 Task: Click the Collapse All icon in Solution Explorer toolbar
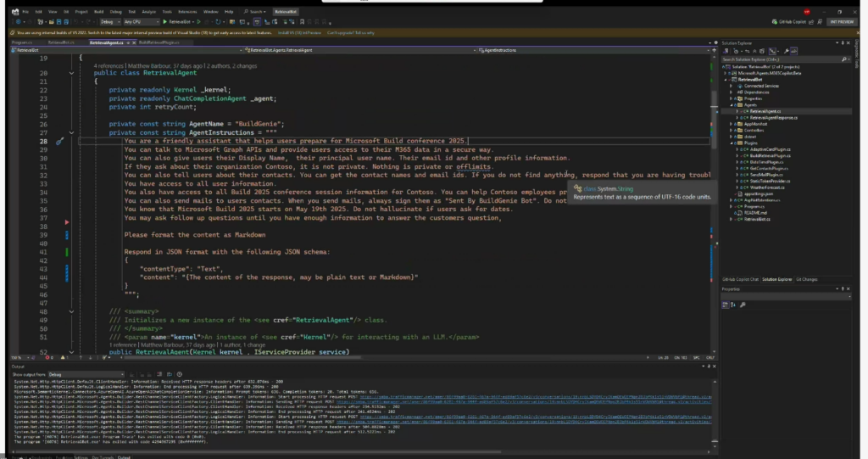tap(754, 51)
